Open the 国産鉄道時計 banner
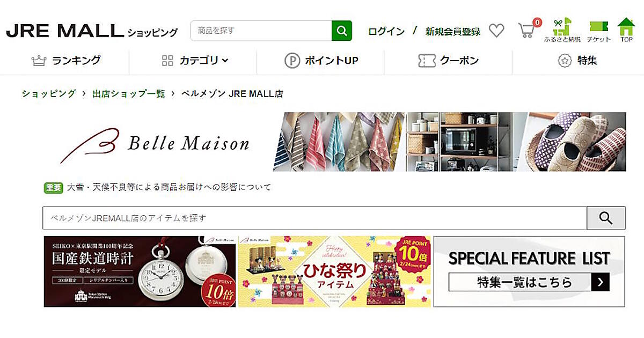Image resolution: width=644 pixels, height=338 pixels. tap(140, 271)
